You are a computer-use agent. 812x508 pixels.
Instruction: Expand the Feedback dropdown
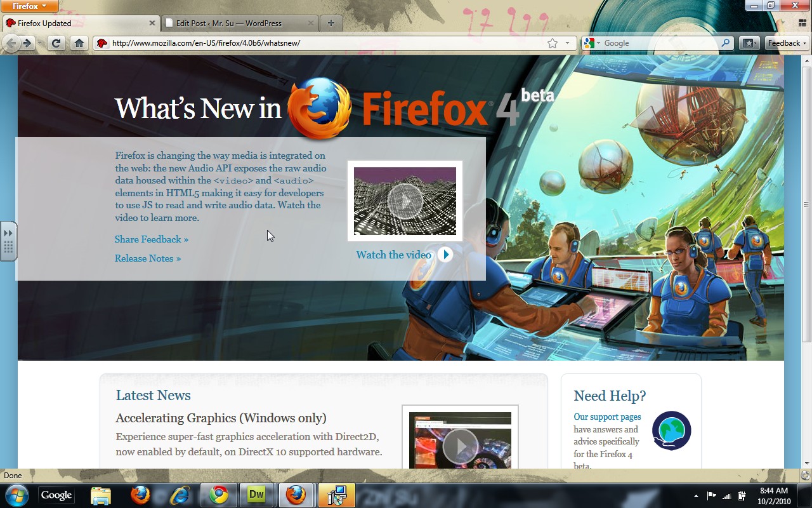787,43
